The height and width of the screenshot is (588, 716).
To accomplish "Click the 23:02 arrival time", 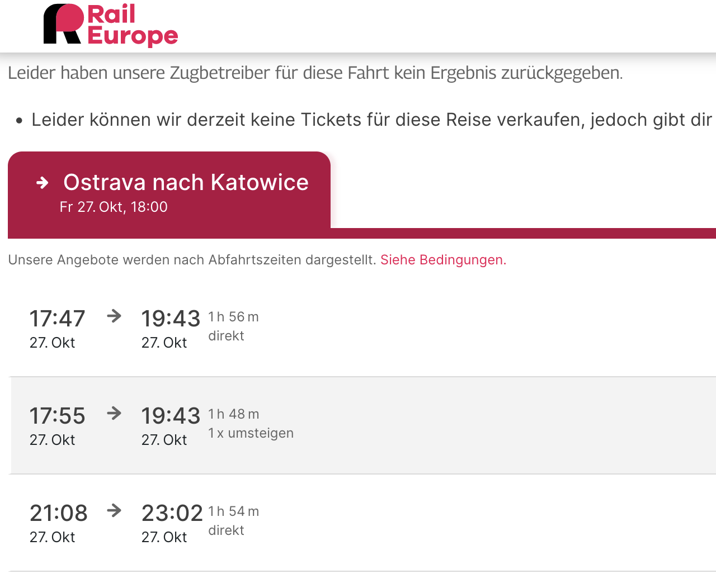I will click(x=172, y=513).
